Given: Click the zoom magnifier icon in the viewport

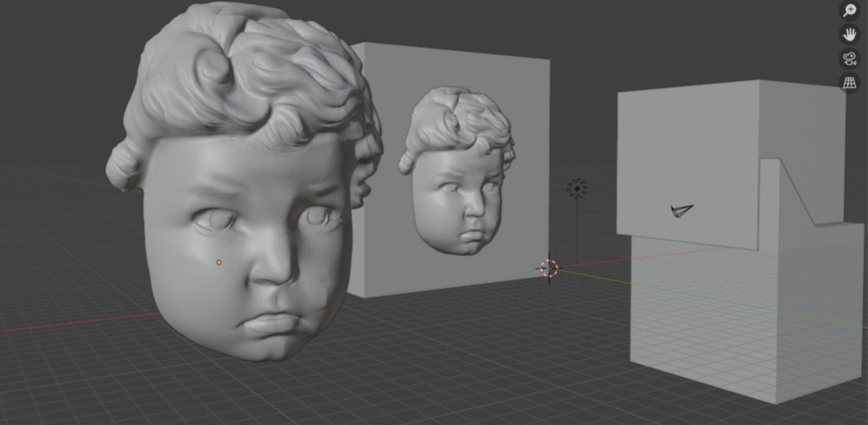Looking at the screenshot, I should pos(849,10).
